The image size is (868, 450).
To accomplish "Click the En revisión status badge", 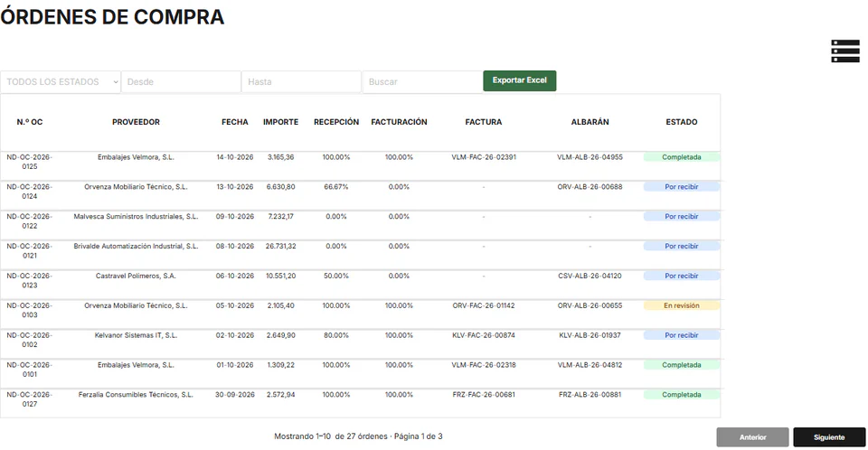I will tap(682, 306).
